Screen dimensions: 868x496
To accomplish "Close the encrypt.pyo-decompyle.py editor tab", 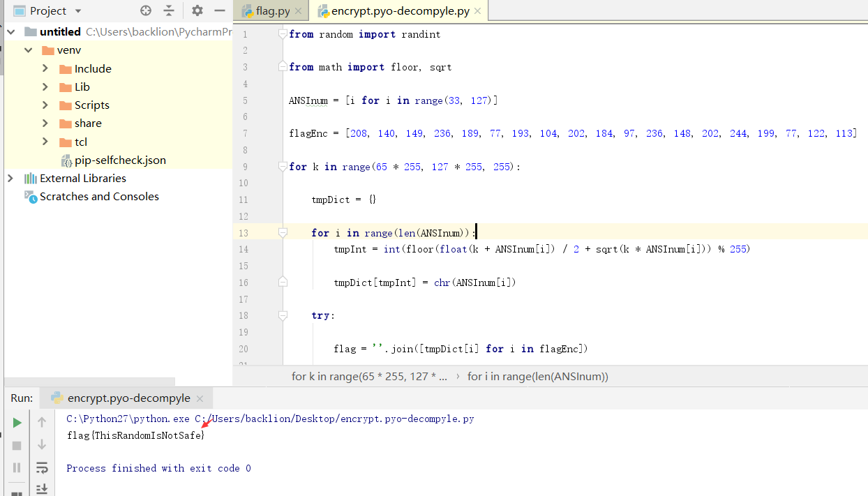I will (x=478, y=12).
